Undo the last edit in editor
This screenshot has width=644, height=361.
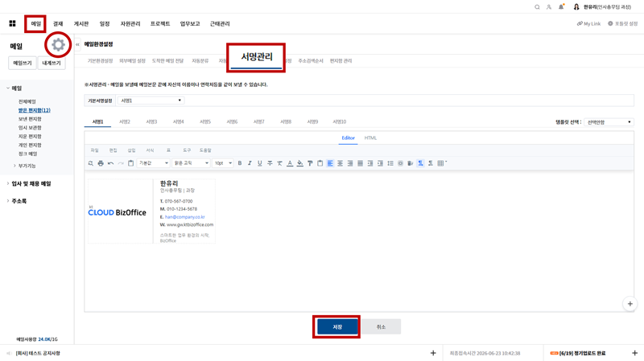point(111,163)
